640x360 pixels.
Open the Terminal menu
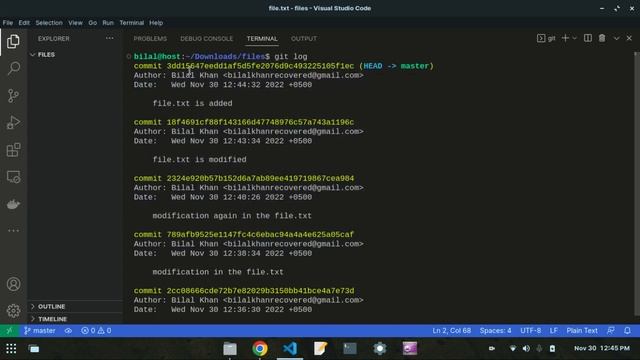pyautogui.click(x=131, y=23)
